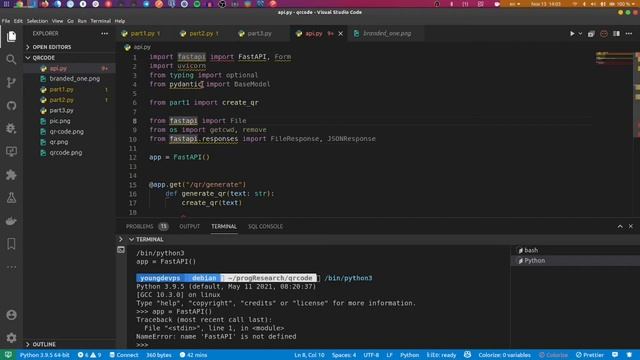Click Ln 8, Col 10 position indicator
Viewport: 640px width, 360px height.
pos(309,355)
